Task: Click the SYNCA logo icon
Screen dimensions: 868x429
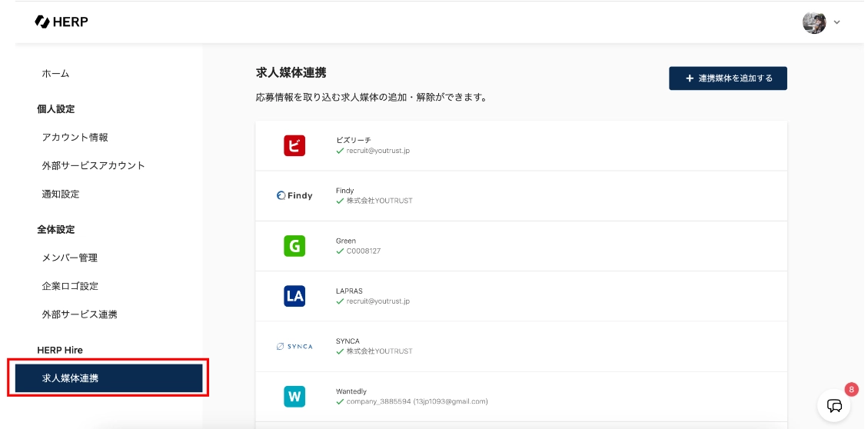Action: point(294,347)
